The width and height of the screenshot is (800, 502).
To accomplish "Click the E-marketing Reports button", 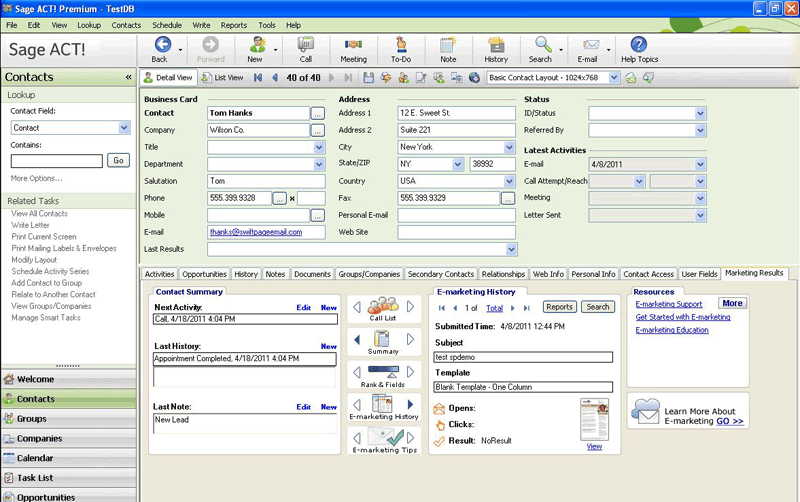I will [559, 307].
